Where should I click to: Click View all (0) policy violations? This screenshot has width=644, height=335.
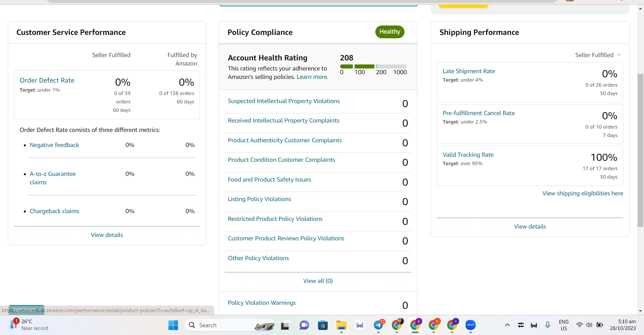tap(318, 281)
